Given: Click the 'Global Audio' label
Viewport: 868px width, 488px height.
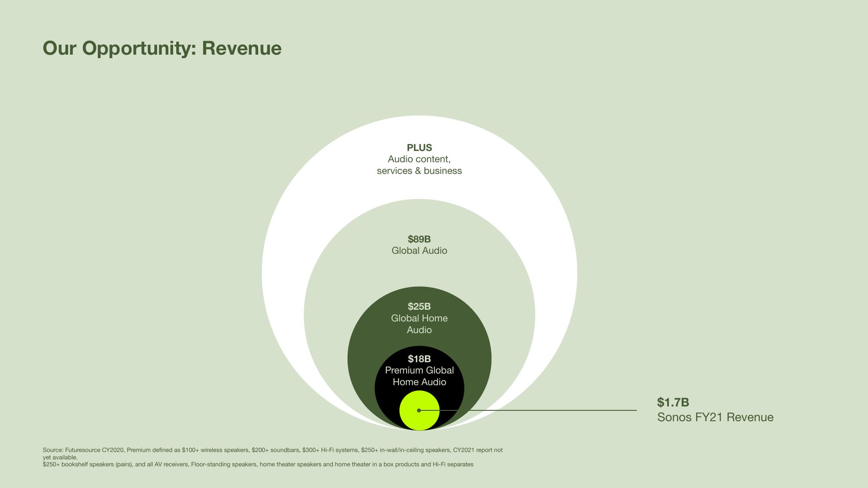Looking at the screenshot, I should click(419, 251).
